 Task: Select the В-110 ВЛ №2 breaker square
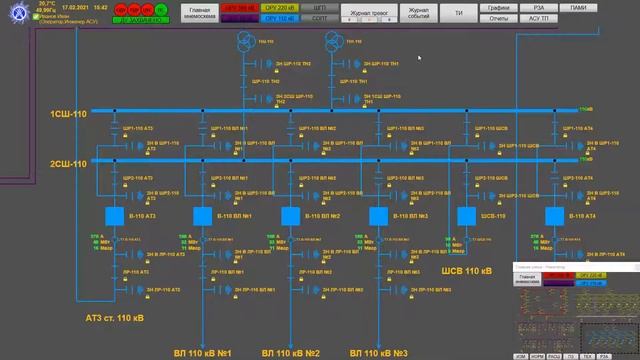coord(291,216)
